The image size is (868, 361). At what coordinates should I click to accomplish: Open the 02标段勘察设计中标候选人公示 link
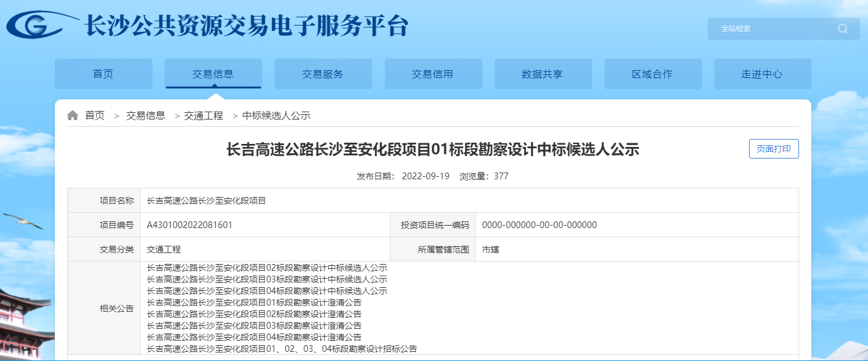point(267,268)
